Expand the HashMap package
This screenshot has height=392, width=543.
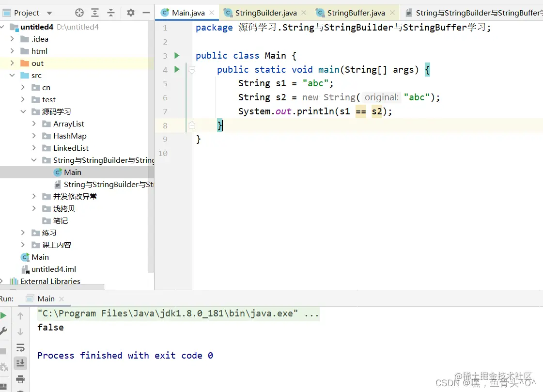pyautogui.click(x=34, y=136)
